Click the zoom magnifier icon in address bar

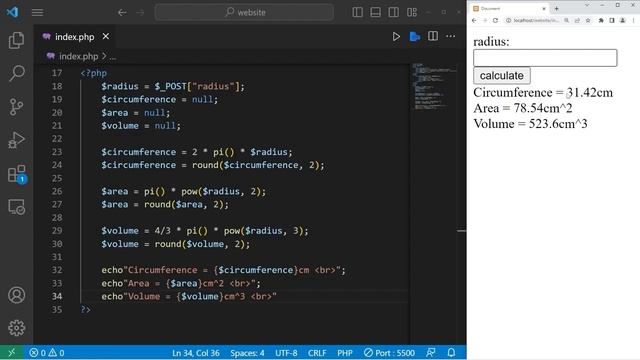[x=567, y=20]
